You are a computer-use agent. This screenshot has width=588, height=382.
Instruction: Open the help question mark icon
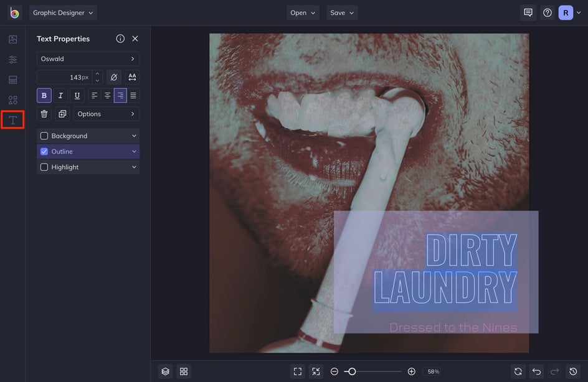coord(547,12)
